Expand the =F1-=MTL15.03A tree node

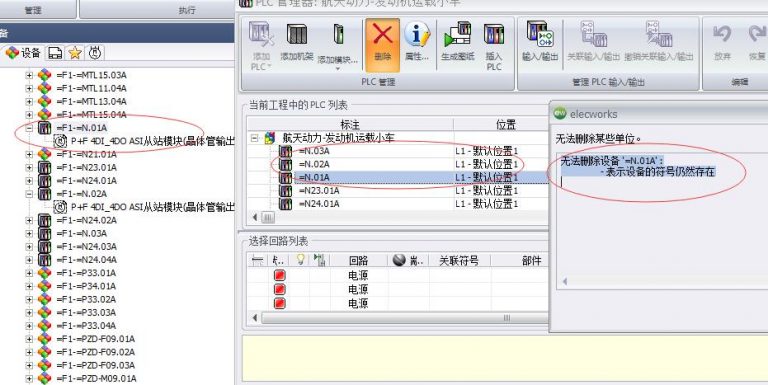coord(29,75)
